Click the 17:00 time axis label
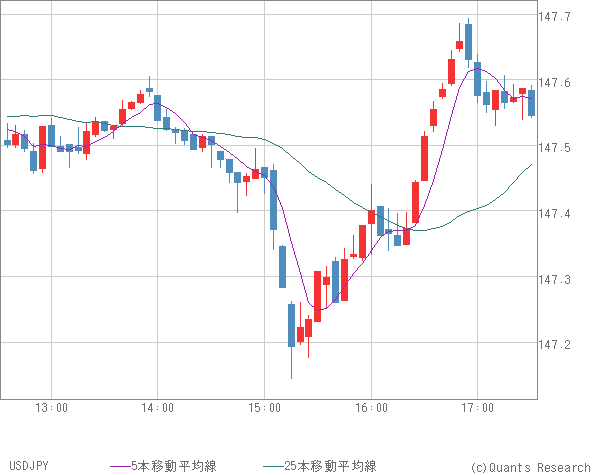The width and height of the screenshot is (600, 475). click(478, 408)
